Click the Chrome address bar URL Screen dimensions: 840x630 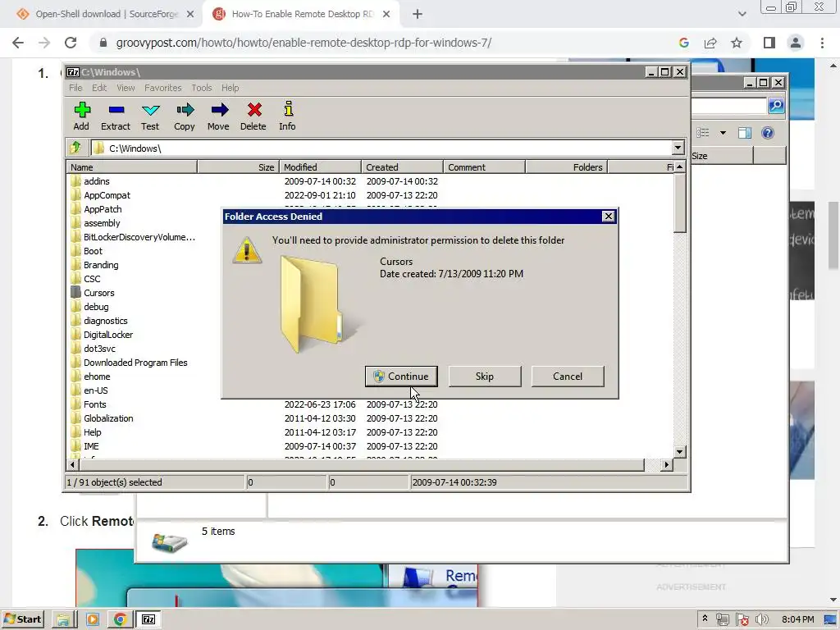pos(304,43)
